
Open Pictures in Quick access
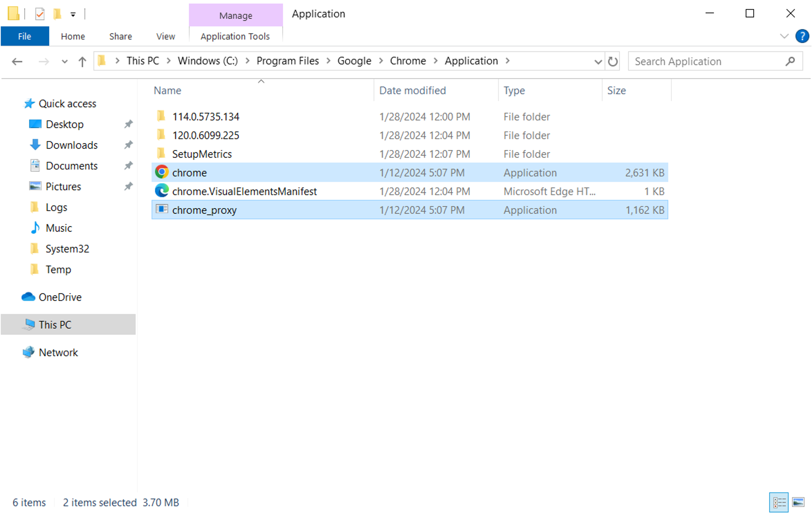click(x=63, y=186)
